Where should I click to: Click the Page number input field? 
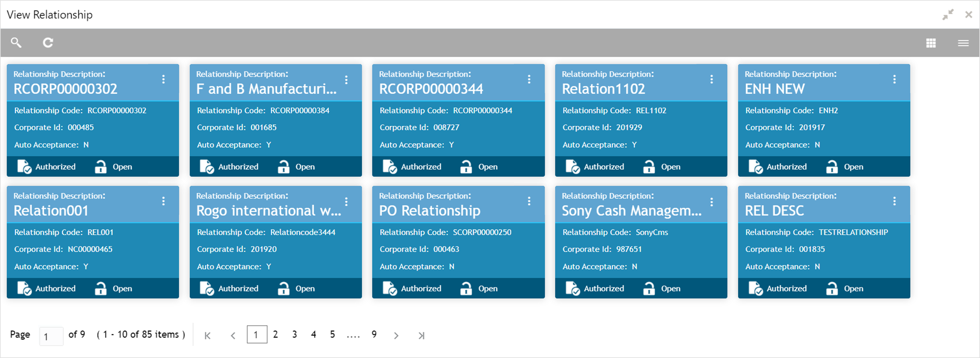coord(51,336)
